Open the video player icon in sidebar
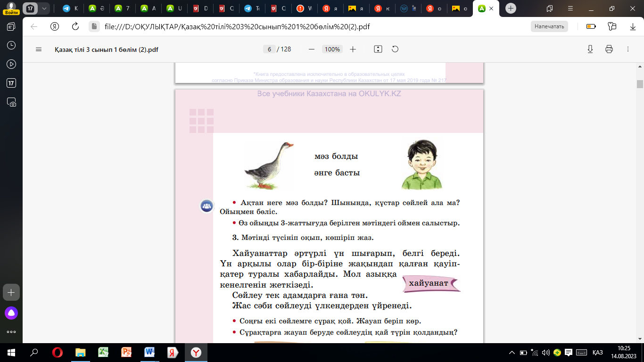The image size is (644, 362). 11,64
